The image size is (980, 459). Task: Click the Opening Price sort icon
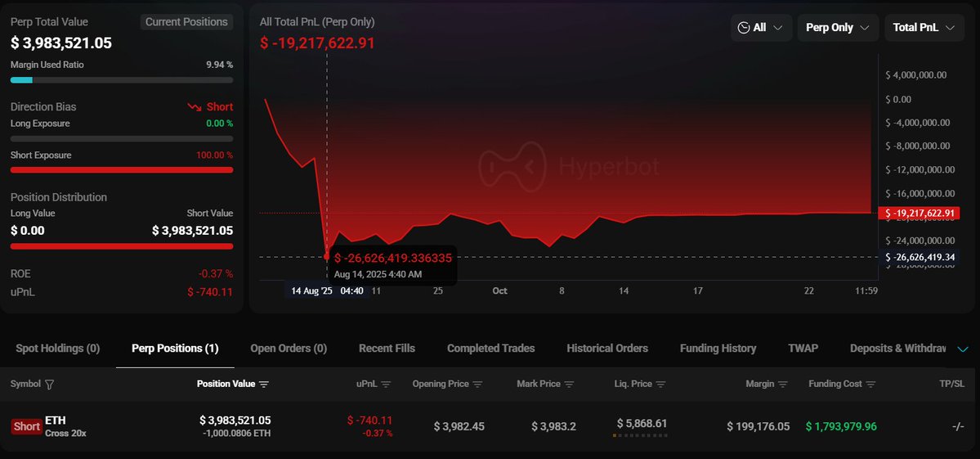478,385
